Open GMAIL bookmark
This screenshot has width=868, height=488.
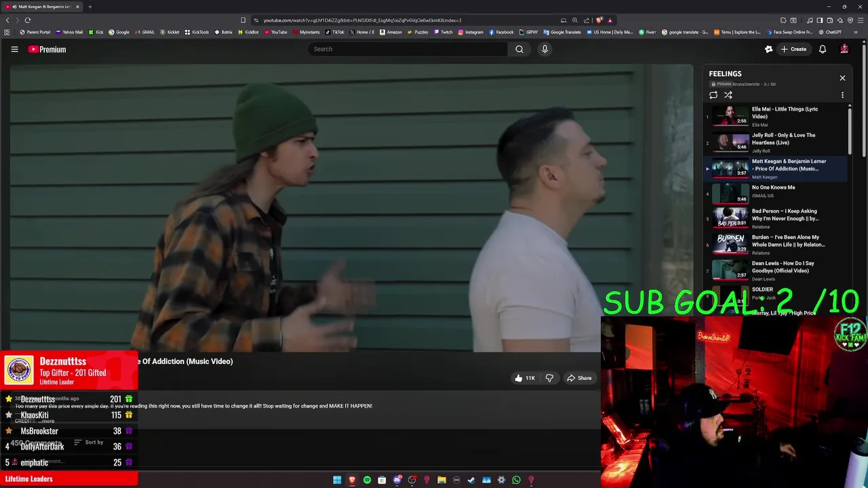click(x=144, y=32)
